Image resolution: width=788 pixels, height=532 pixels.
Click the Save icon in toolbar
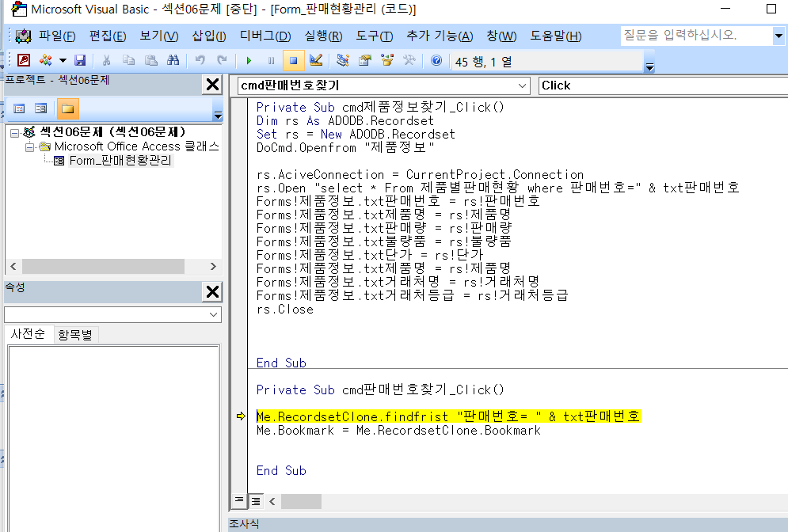click(80, 60)
